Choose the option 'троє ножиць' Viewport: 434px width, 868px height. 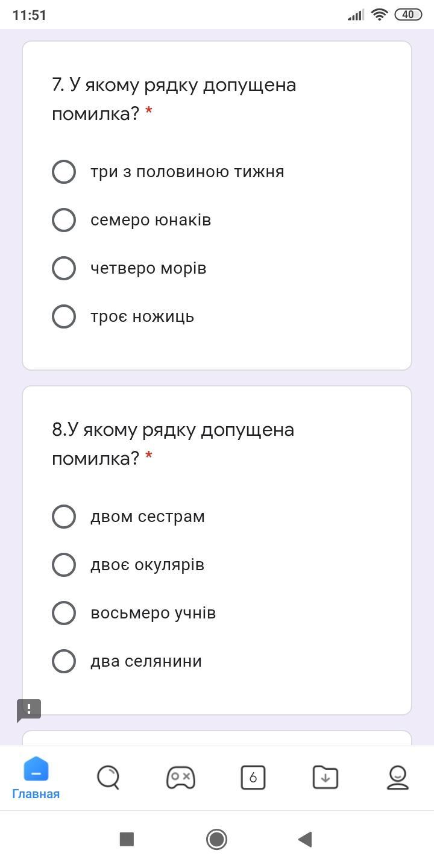(x=64, y=316)
